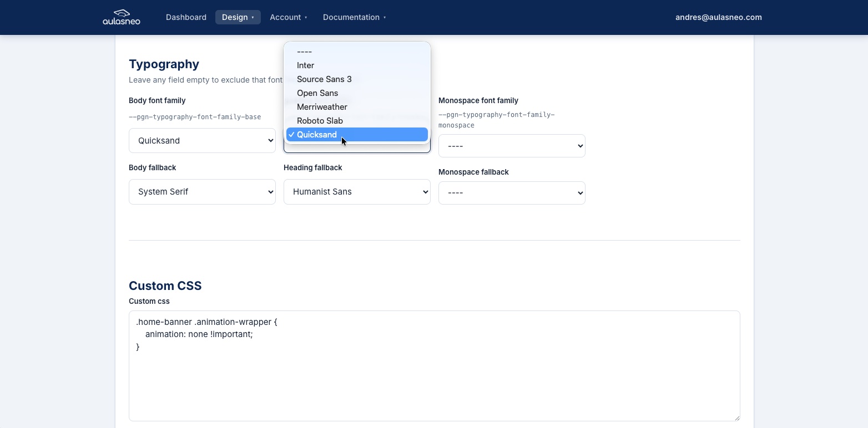Click the andres@aulasneo.com user email
This screenshot has width=868, height=428.
pyautogui.click(x=718, y=17)
